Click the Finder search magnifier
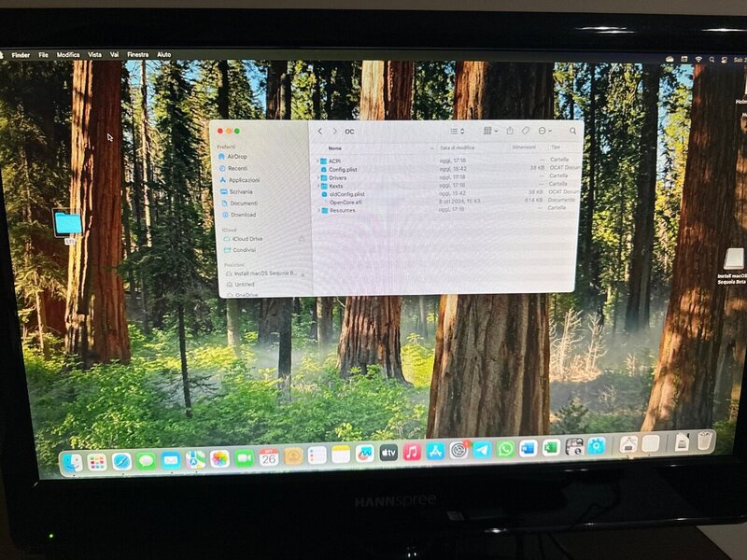This screenshot has width=747, height=560. pos(572,131)
